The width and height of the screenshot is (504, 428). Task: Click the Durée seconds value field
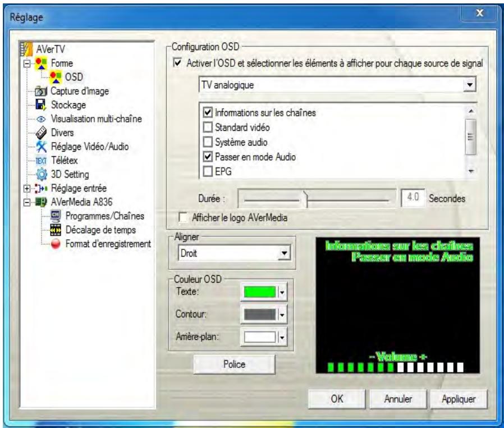(413, 198)
